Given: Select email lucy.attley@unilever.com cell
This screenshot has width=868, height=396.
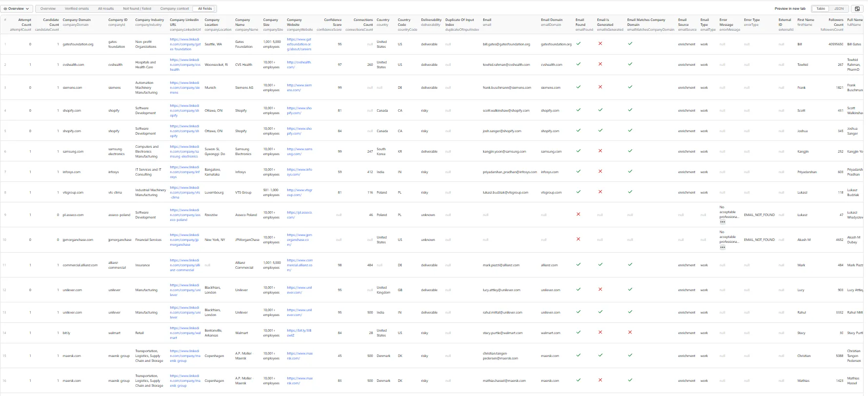Looking at the screenshot, I should point(501,290).
